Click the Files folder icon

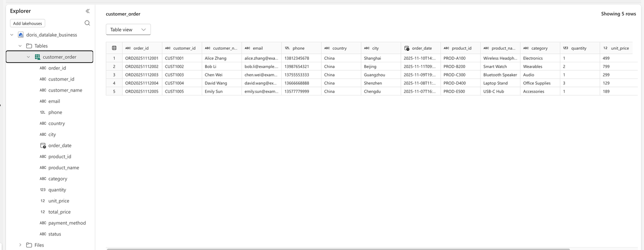[29, 245]
